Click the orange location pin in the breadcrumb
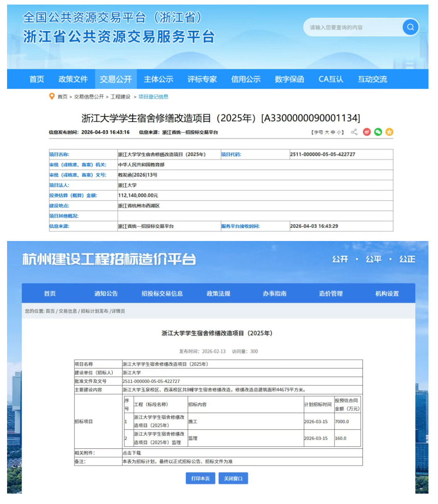 52,96
